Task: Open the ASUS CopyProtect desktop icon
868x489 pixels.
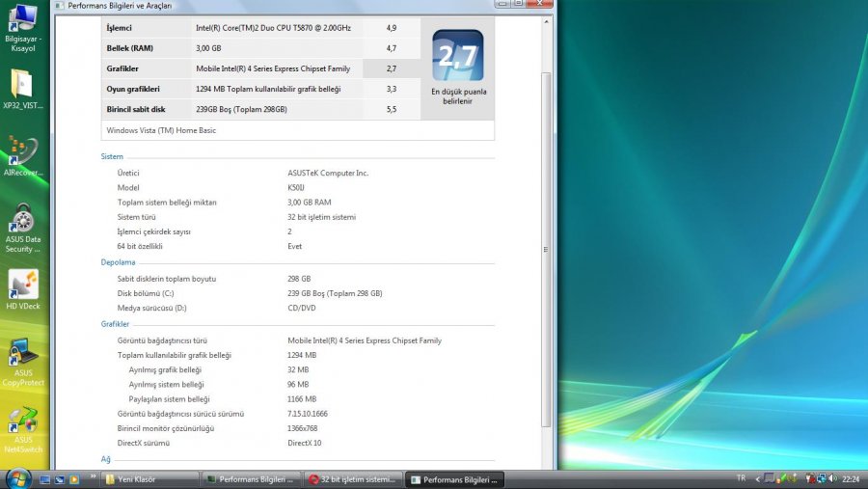Action: pyautogui.click(x=22, y=357)
